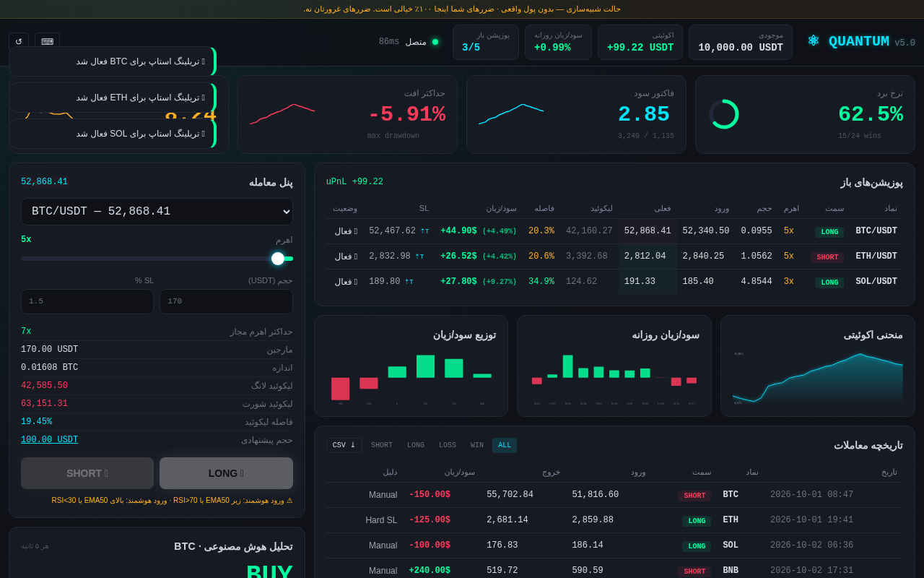Click the BTC/USDT symbol in open positions
This screenshot has height=578, width=924.
876,231
